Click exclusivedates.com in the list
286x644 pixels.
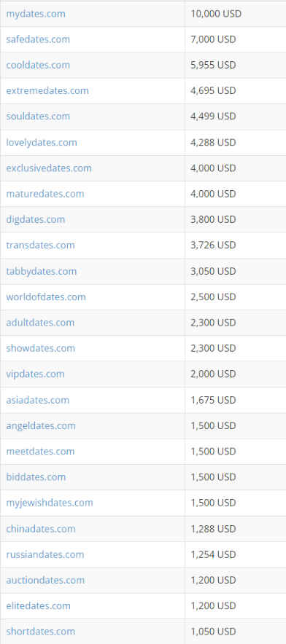tap(49, 168)
